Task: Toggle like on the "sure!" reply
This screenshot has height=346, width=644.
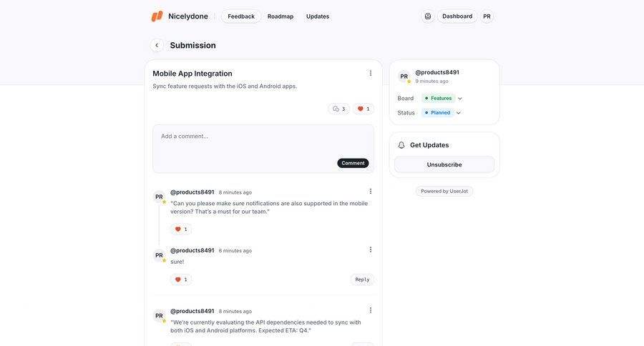Action: [x=181, y=280]
